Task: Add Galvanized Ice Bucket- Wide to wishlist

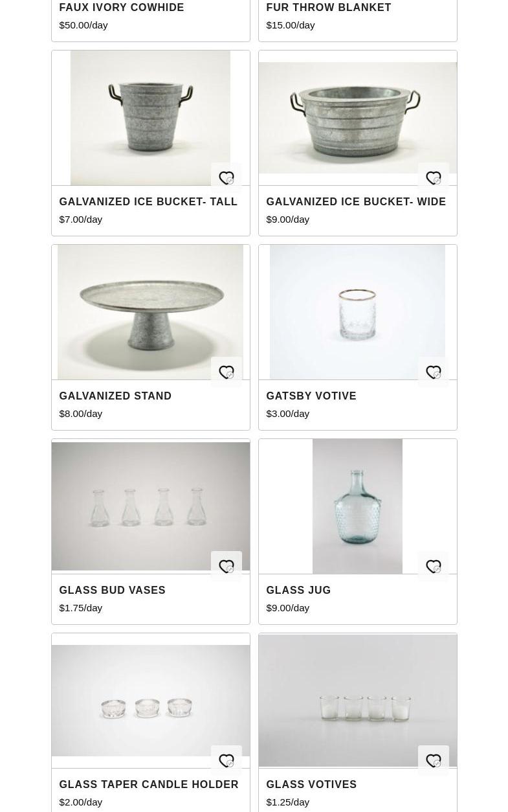Action: [x=434, y=178]
